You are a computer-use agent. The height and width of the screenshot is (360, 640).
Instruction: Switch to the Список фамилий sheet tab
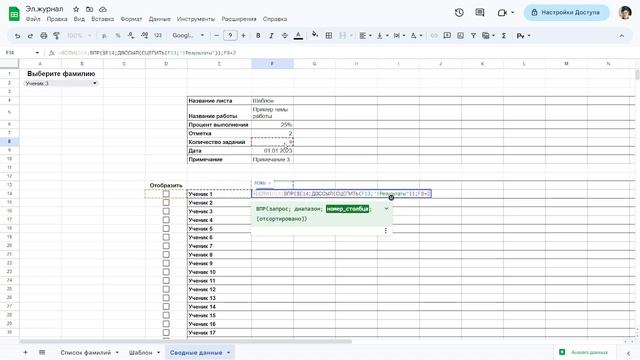click(86, 352)
